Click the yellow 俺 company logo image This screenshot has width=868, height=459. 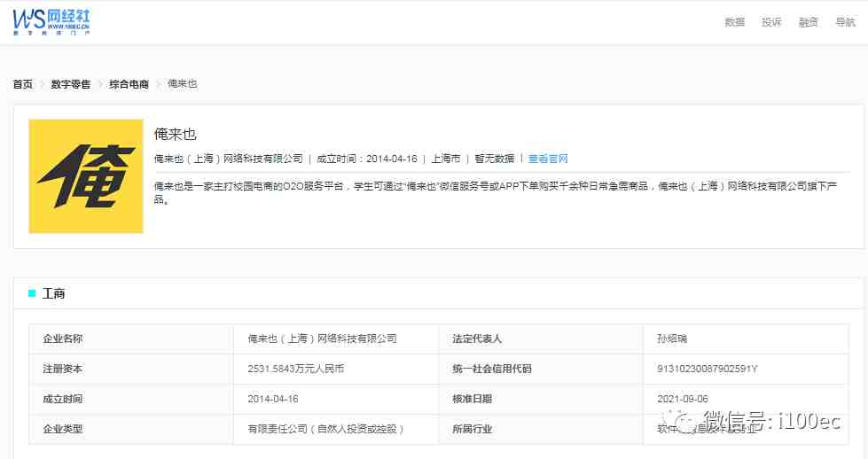point(86,175)
